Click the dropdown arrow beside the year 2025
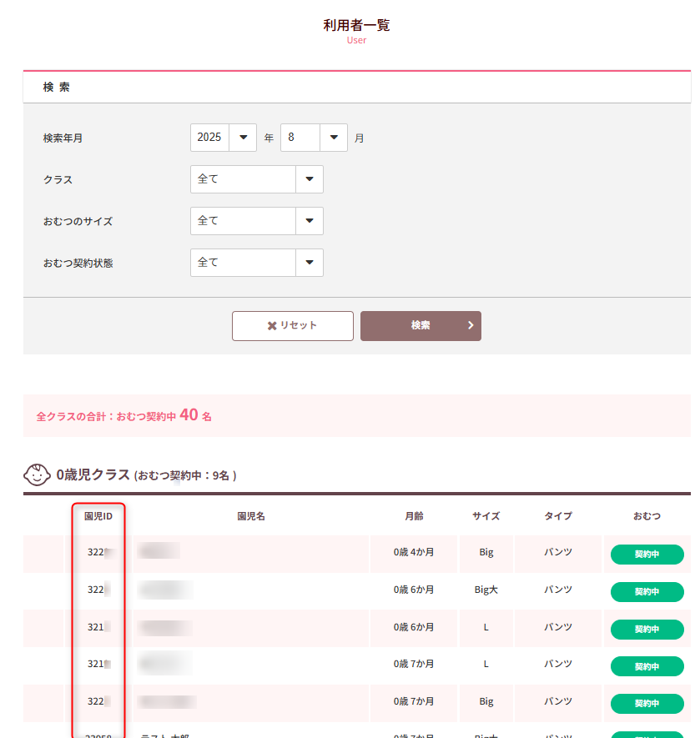The width and height of the screenshot is (700, 738). [244, 137]
